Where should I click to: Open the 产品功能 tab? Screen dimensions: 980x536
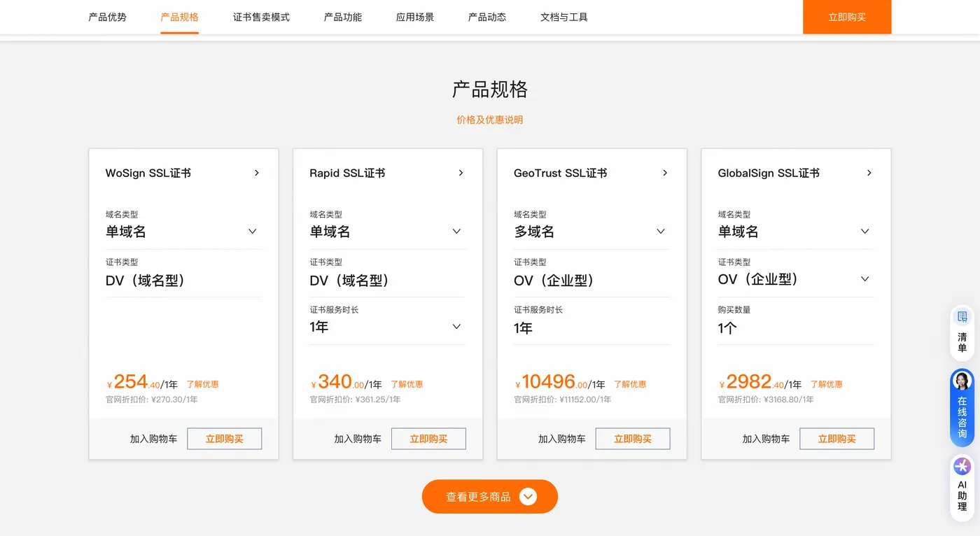[x=343, y=17]
